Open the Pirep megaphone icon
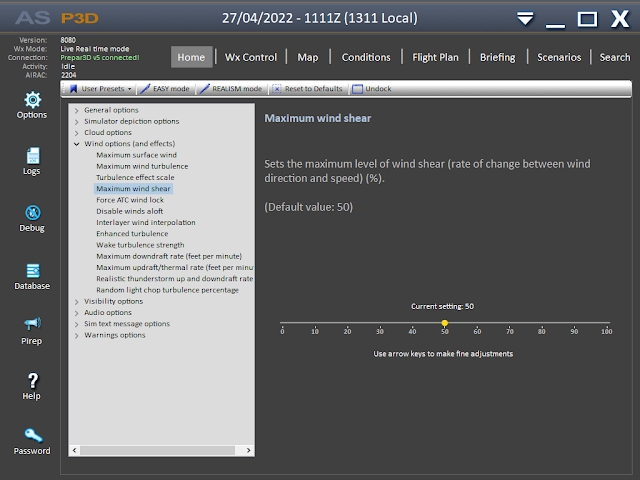 tap(32, 330)
